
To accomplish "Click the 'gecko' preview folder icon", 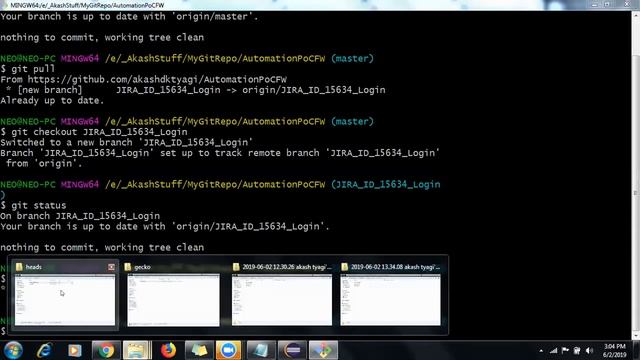I will tap(128, 267).
